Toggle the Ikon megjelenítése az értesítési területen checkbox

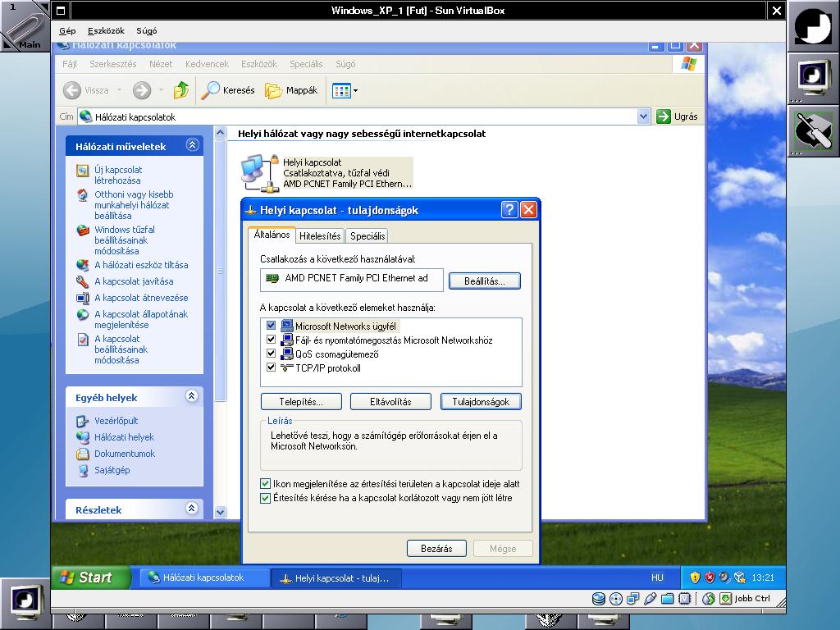point(265,484)
